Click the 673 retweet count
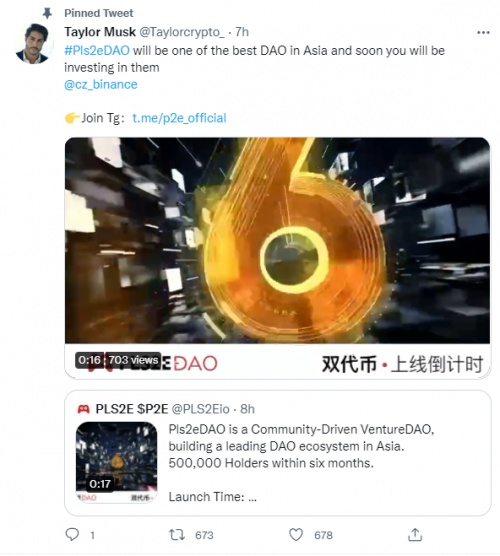 (205, 535)
